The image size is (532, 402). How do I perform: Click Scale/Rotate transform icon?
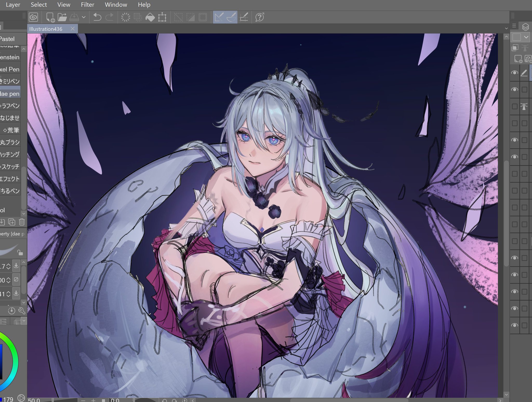(162, 17)
